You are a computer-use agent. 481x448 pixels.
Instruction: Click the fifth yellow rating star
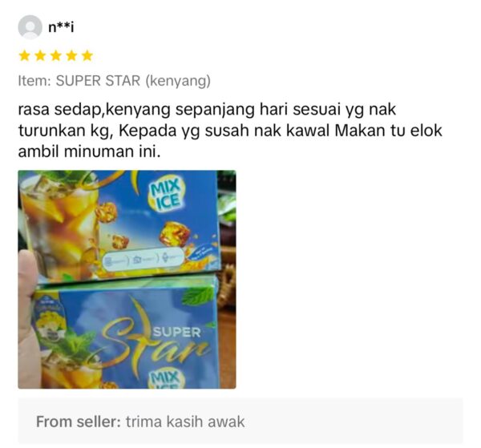pyautogui.click(x=87, y=56)
